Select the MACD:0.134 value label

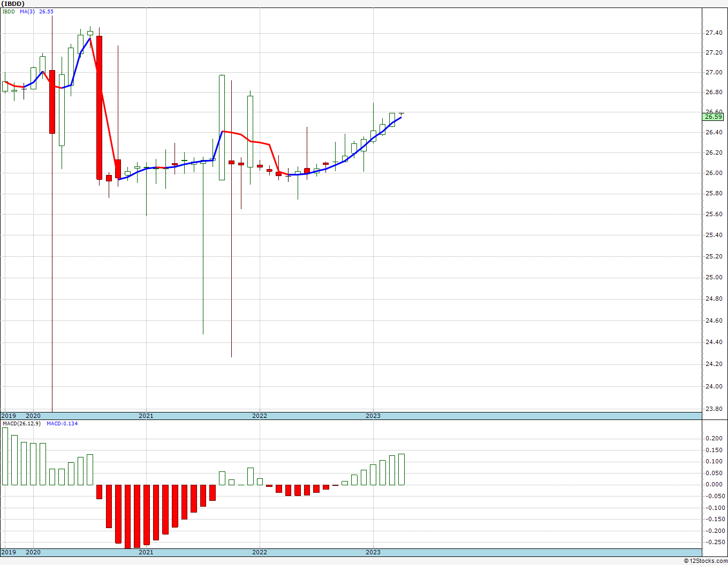[x=62, y=424]
